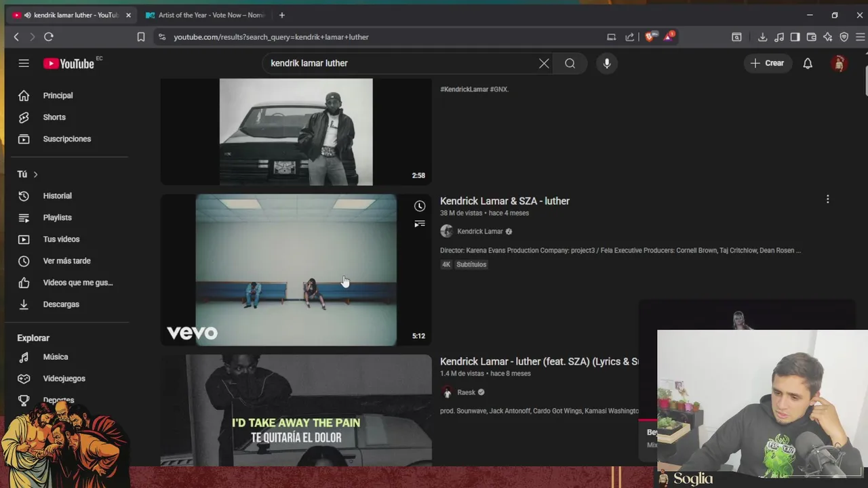Image resolution: width=868 pixels, height=488 pixels.
Task: Open the media playlist music note icon
Action: point(779,37)
